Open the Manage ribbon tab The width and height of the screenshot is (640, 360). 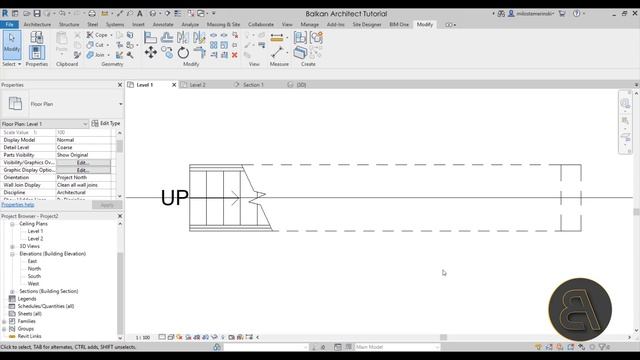tap(309, 24)
